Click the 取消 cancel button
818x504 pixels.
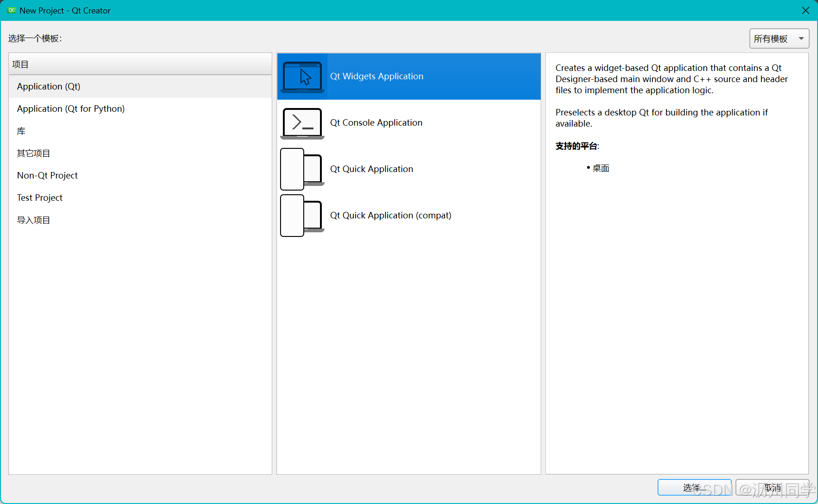pos(773,487)
